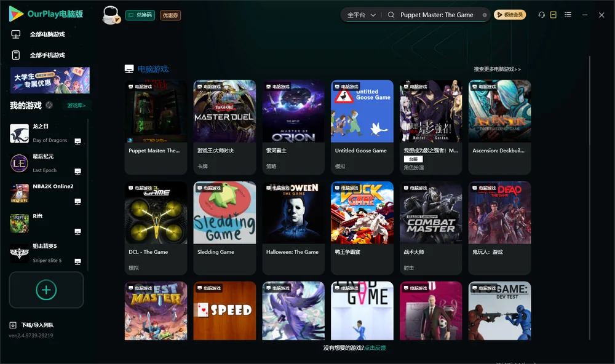Open the Untitled Goose Game card

click(x=362, y=127)
